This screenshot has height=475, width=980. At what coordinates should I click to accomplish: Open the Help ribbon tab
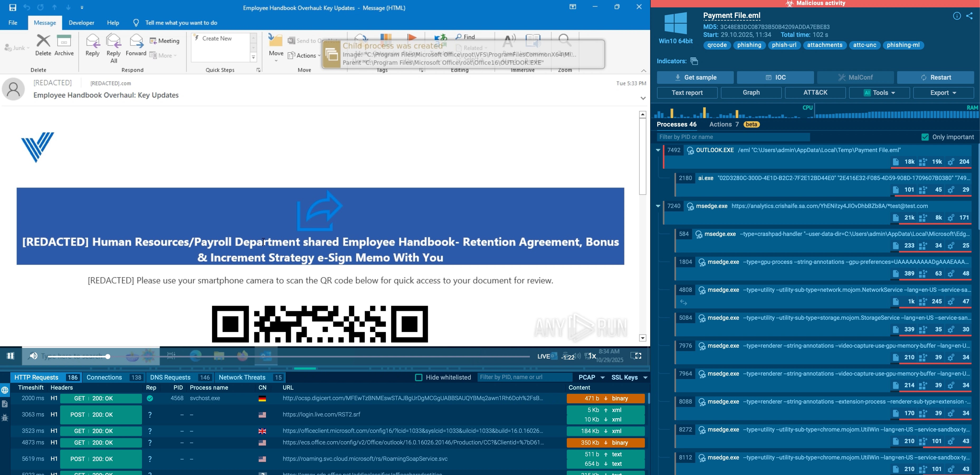point(113,23)
